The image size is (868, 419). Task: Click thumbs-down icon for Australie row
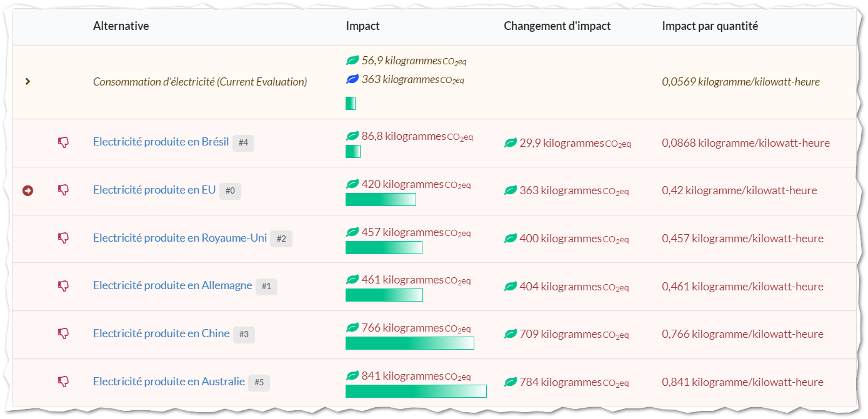63,382
